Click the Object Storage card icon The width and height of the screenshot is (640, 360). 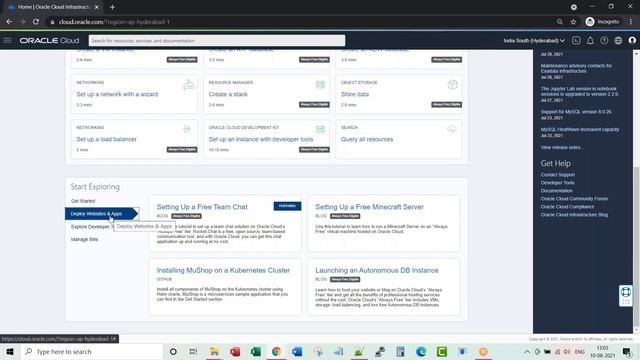pos(452,84)
